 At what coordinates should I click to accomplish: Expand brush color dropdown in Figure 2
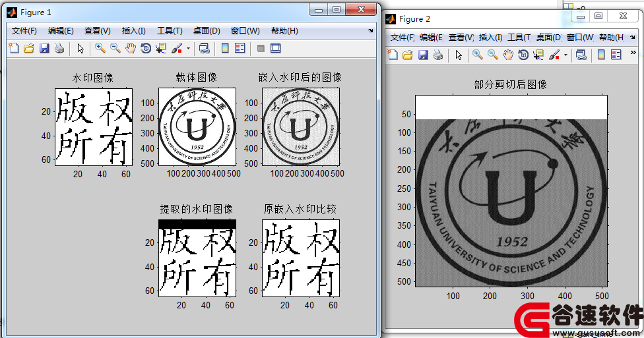click(x=565, y=55)
